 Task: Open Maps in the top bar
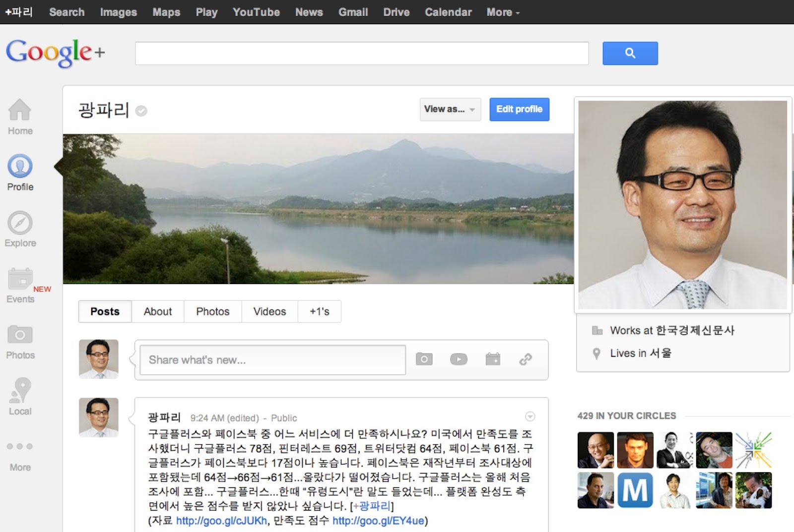pyautogui.click(x=166, y=12)
